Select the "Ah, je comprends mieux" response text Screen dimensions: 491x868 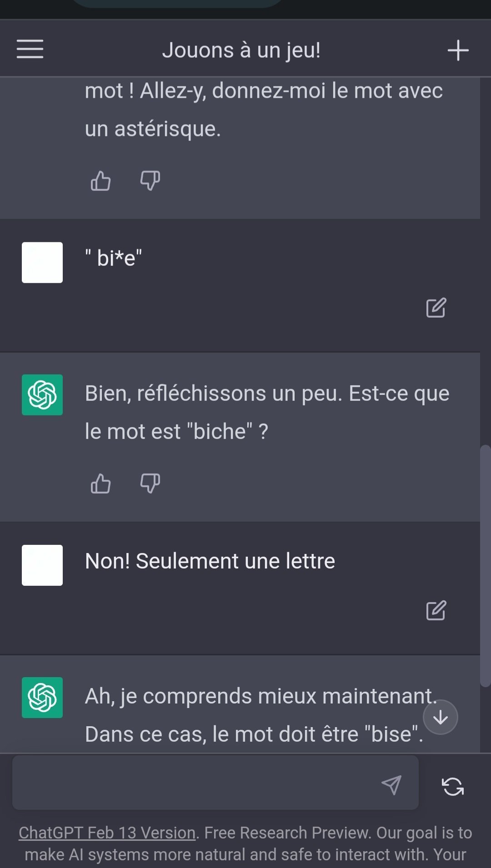coord(255,714)
